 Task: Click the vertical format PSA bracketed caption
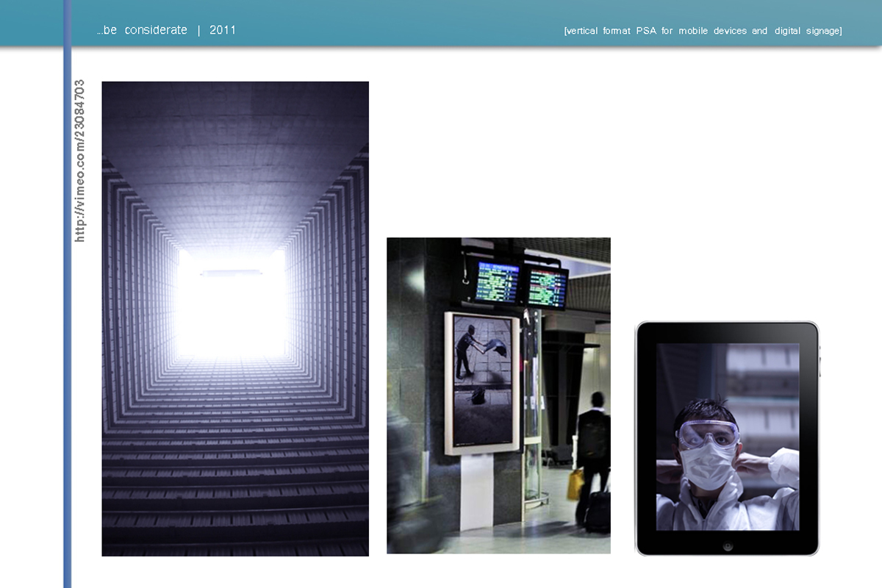703,31
